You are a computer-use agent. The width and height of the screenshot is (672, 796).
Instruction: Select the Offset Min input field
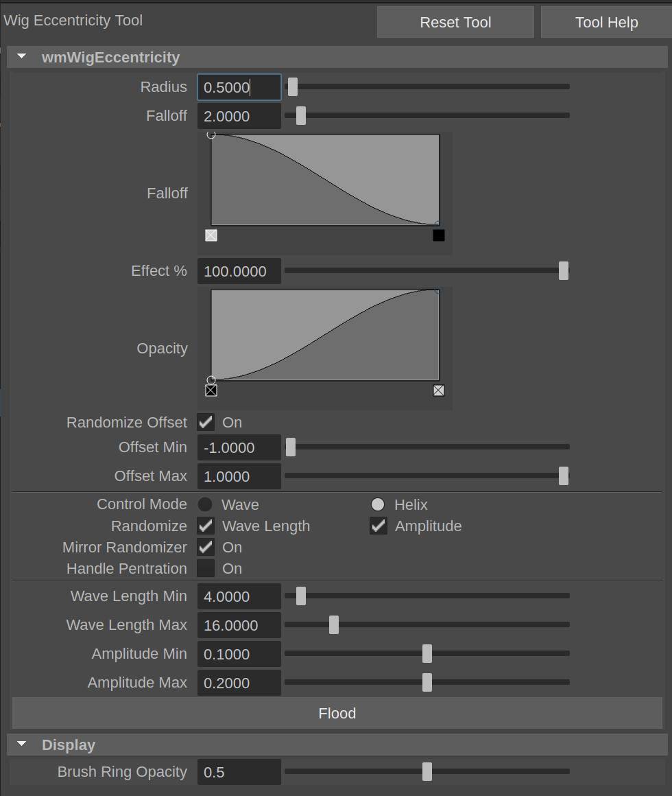[x=239, y=447]
